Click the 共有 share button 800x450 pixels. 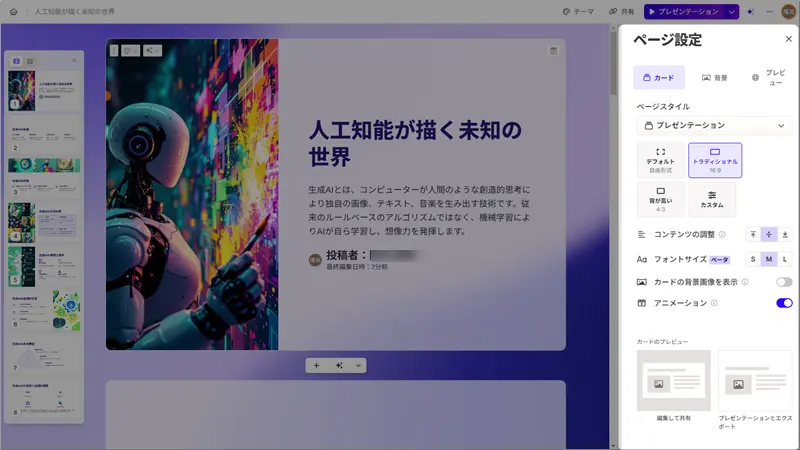pyautogui.click(x=621, y=11)
